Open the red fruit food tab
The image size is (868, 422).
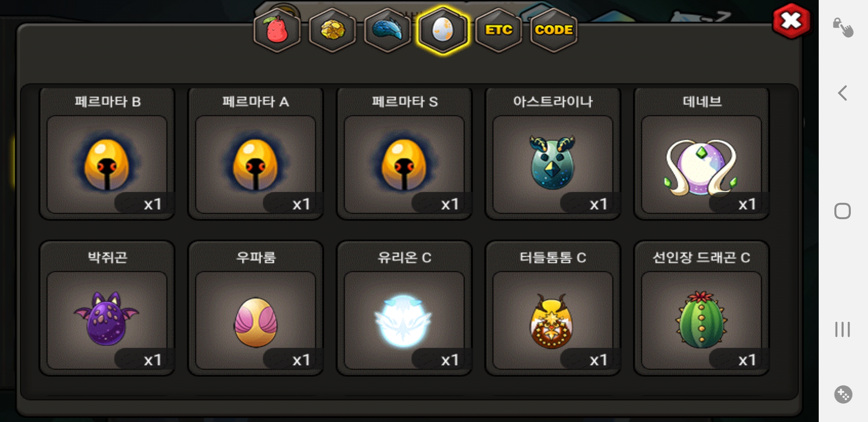pyautogui.click(x=277, y=30)
